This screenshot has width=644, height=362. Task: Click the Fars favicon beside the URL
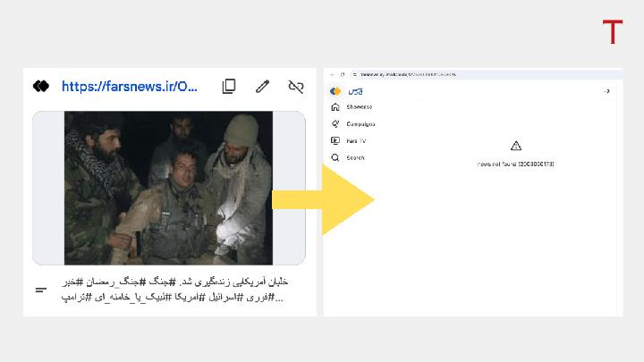coord(40,87)
